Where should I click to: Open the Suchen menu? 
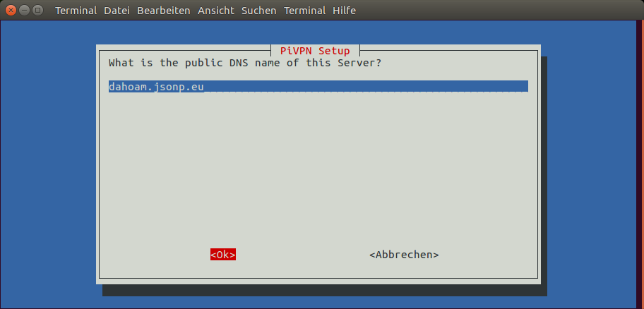[x=258, y=11]
